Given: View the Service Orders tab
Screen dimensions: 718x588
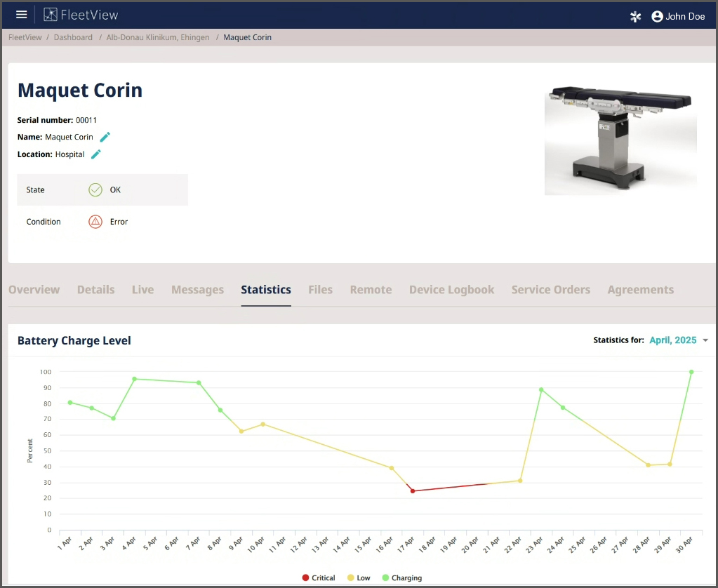Looking at the screenshot, I should pyautogui.click(x=551, y=290).
